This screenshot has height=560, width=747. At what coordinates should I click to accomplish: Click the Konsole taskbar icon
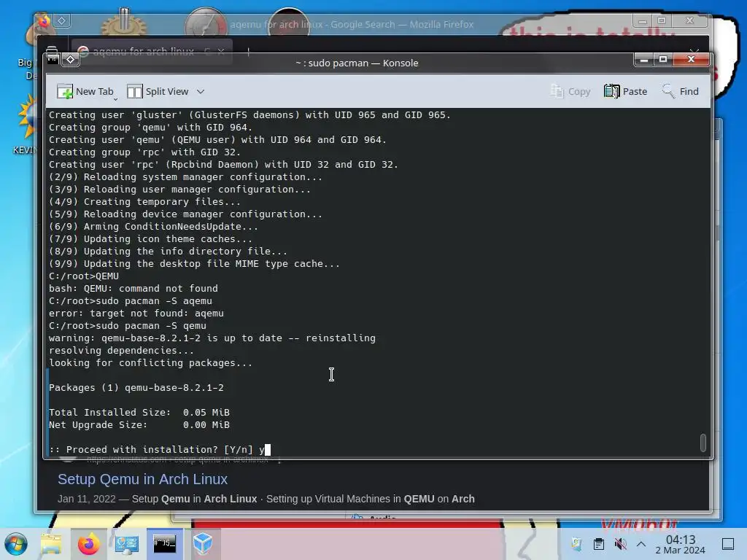pyautogui.click(x=164, y=544)
